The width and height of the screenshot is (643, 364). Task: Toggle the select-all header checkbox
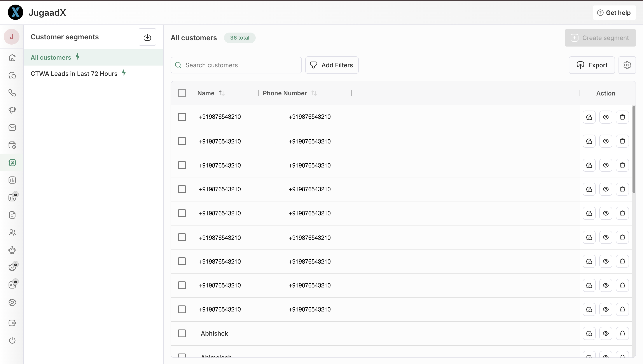click(x=182, y=93)
